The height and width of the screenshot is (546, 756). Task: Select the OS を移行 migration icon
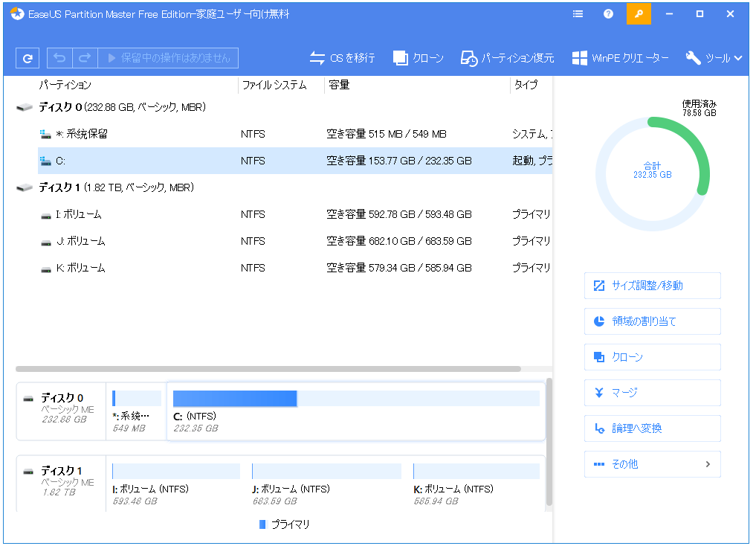(x=341, y=57)
